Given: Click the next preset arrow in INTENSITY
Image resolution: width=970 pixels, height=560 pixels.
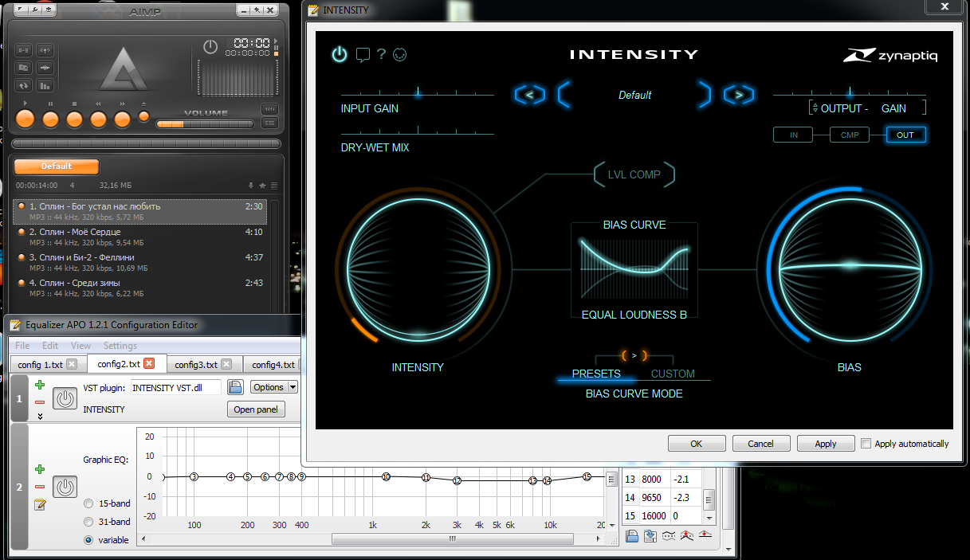Looking at the screenshot, I should point(738,95).
